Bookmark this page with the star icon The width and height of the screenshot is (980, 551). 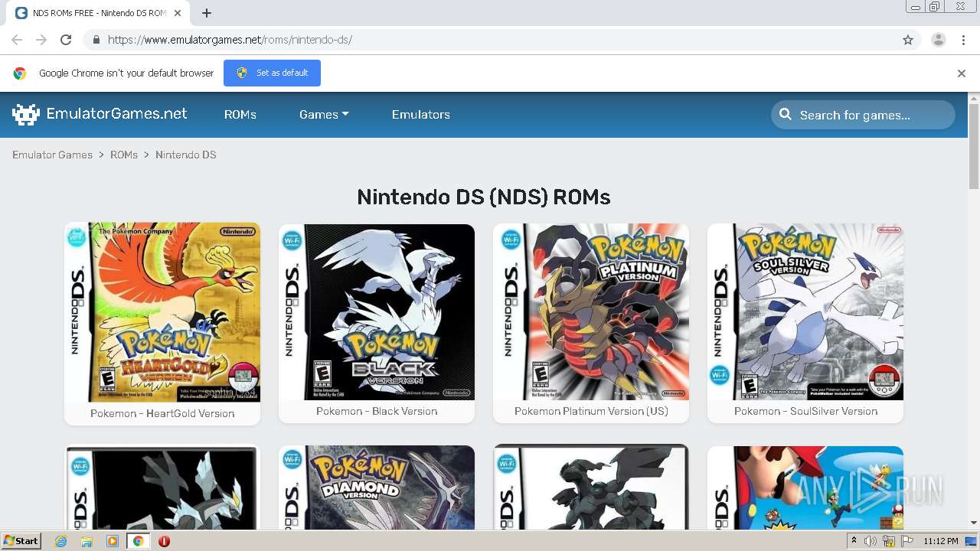(908, 40)
